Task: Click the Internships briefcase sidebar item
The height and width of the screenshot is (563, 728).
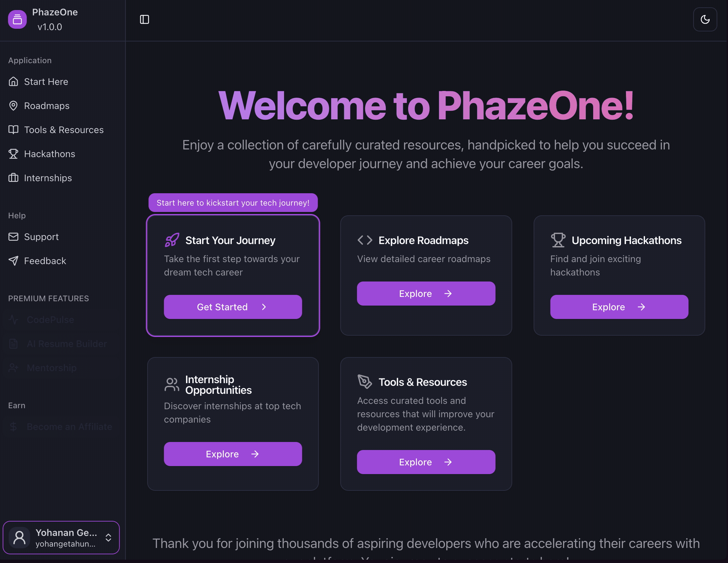Action: (48, 178)
